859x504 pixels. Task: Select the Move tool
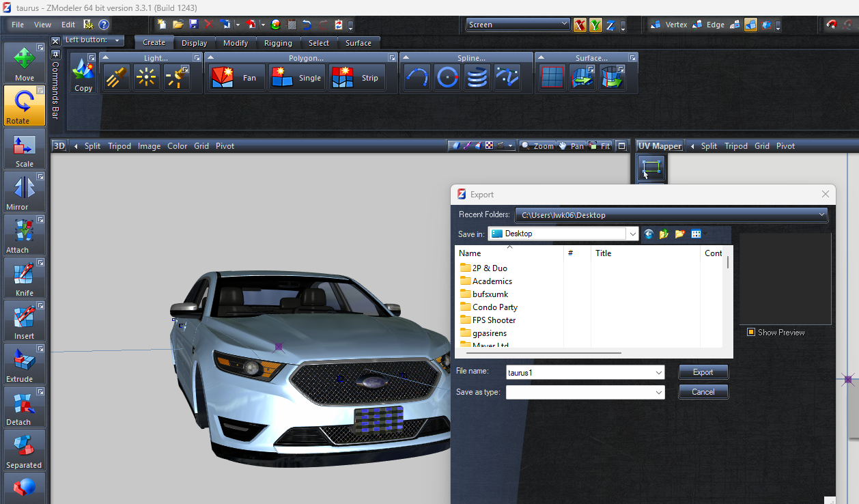click(x=25, y=64)
